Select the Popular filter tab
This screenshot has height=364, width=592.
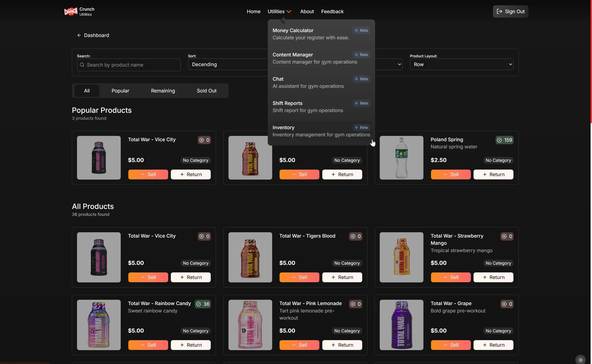(120, 91)
